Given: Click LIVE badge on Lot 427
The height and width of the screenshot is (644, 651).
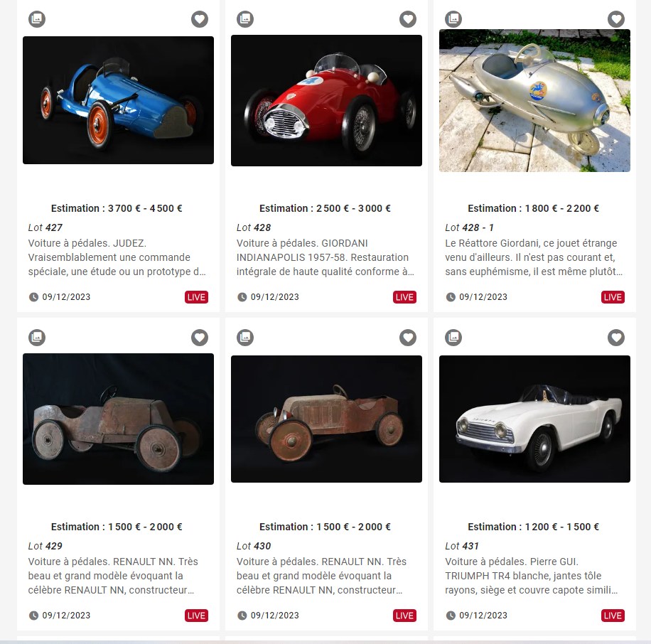Looking at the screenshot, I should [x=196, y=297].
